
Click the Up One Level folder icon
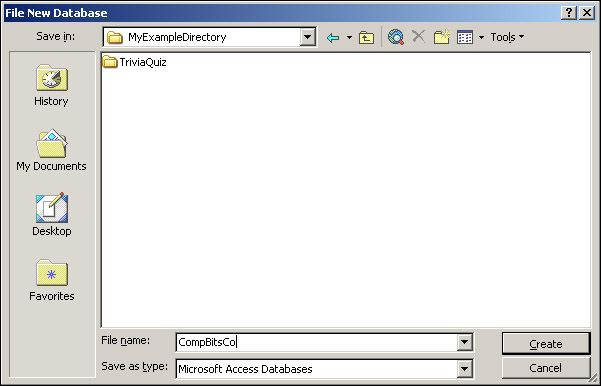coord(366,38)
